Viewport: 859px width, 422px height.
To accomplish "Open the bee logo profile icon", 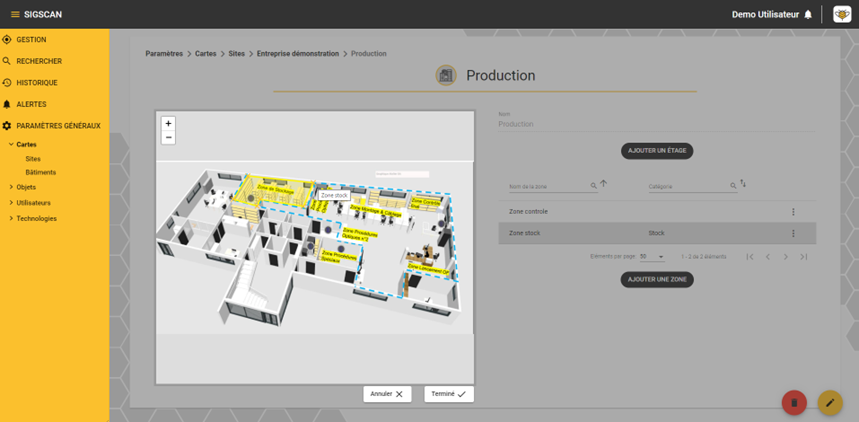I will point(842,14).
